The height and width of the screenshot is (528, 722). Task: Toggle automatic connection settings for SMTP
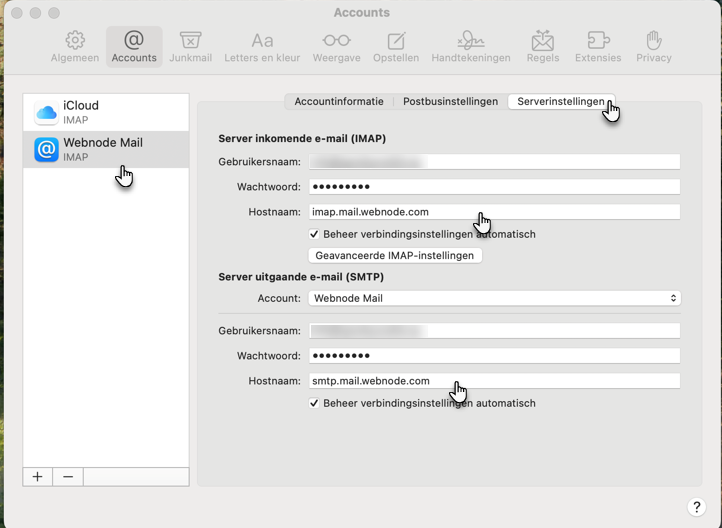point(314,403)
